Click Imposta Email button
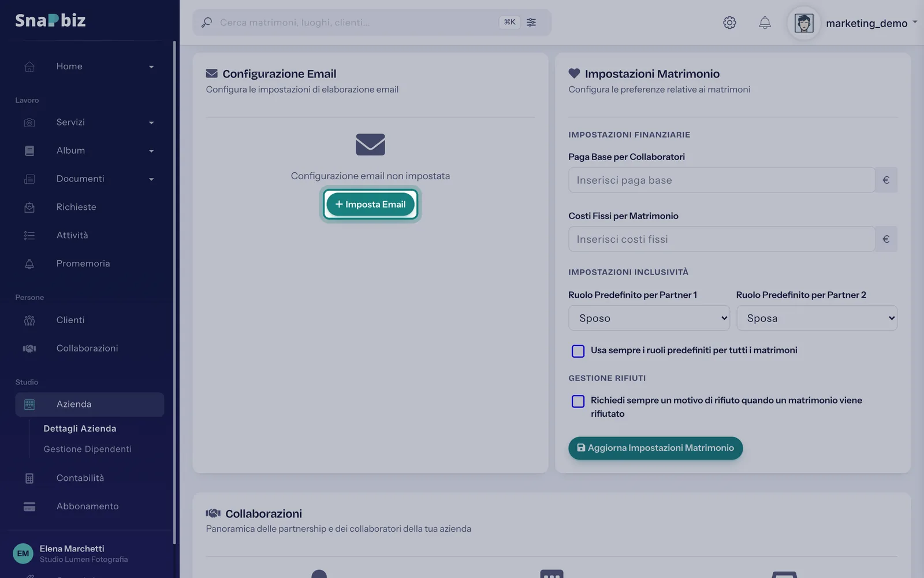Screen dimensions: 924x578 tap(370, 204)
